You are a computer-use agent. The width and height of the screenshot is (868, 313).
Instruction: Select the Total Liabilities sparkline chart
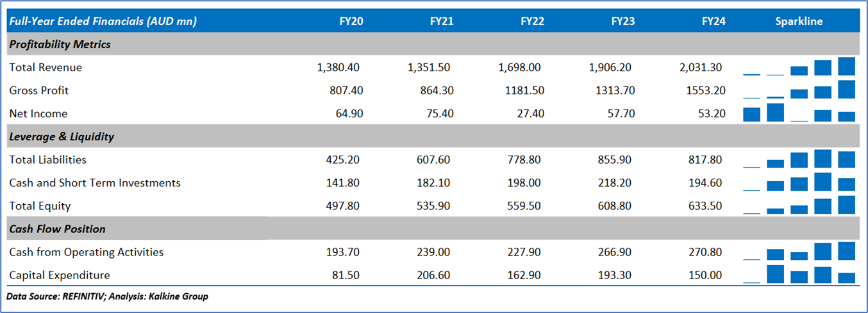pos(799,159)
